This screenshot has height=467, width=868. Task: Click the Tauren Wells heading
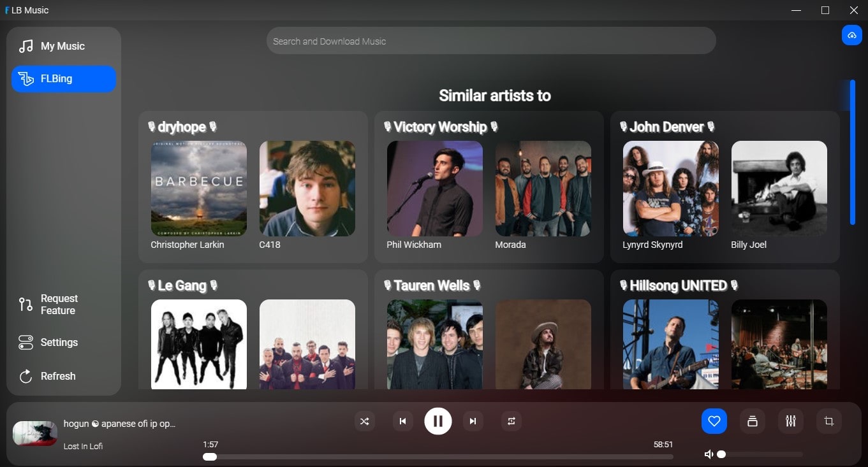432,285
